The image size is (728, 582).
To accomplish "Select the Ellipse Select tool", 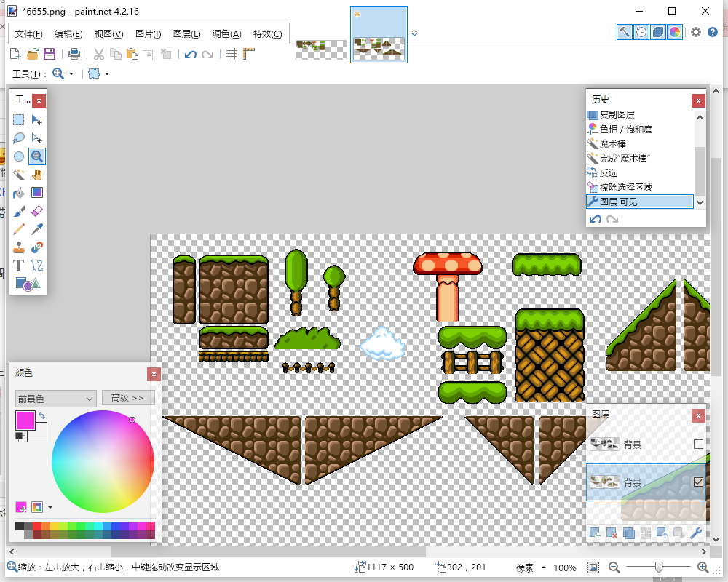I will coord(19,156).
